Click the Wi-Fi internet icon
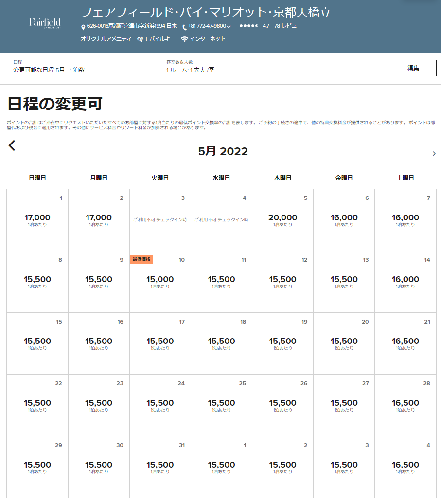This screenshot has width=441, height=504. tap(184, 39)
